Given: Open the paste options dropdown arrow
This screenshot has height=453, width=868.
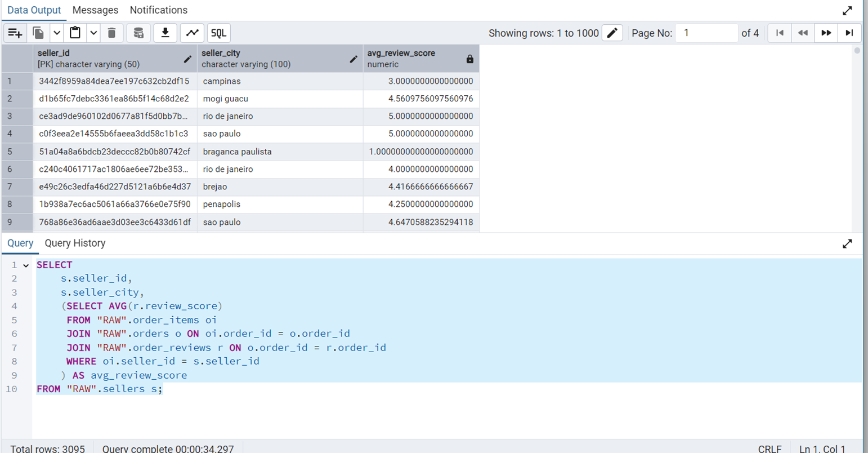Looking at the screenshot, I should click(93, 33).
